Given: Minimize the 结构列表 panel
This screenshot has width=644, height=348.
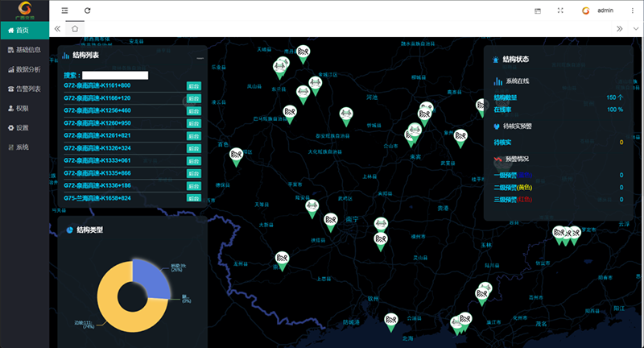Looking at the screenshot, I should [x=200, y=58].
